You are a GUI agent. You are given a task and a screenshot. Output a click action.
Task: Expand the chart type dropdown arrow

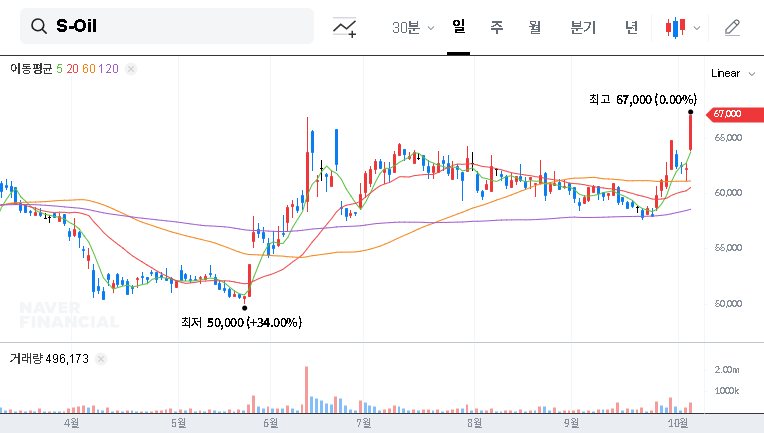click(x=697, y=28)
